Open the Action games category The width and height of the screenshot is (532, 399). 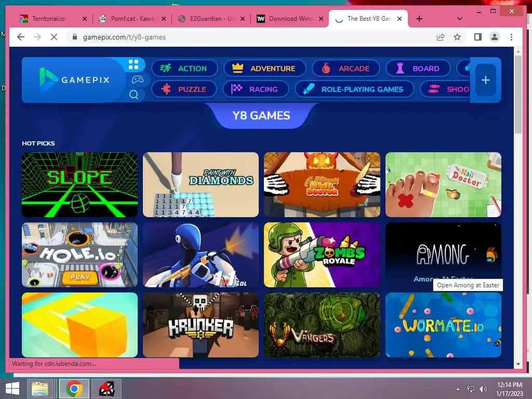pyautogui.click(x=184, y=68)
